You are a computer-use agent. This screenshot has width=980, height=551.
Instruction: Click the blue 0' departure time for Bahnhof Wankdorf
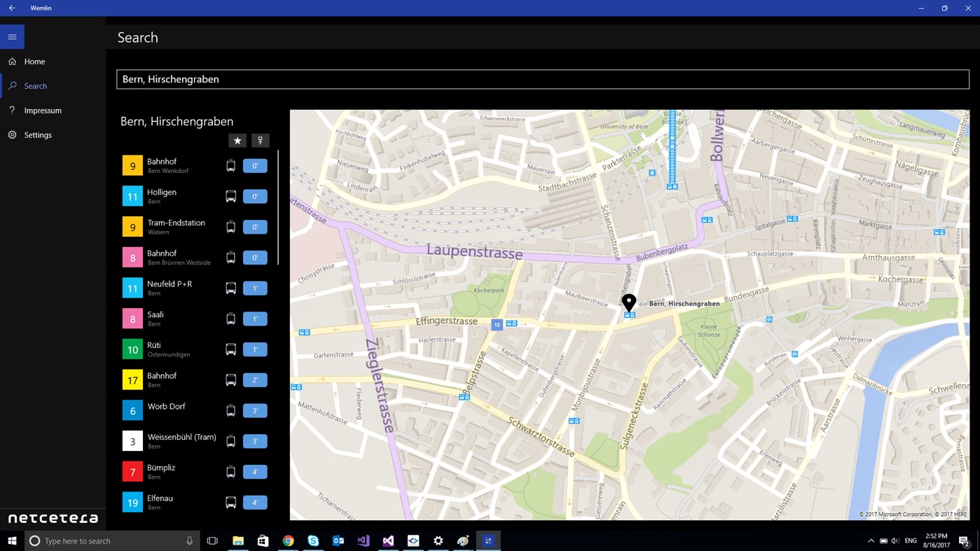pos(255,165)
